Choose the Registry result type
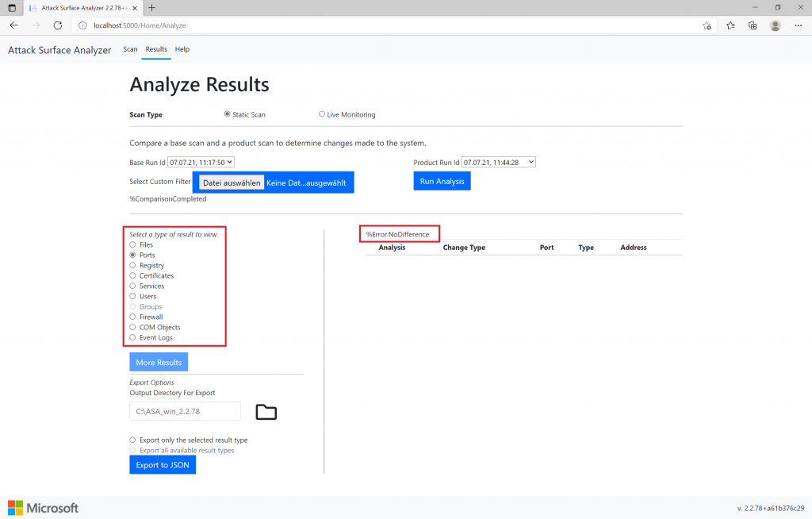This screenshot has width=812, height=519. coord(132,266)
